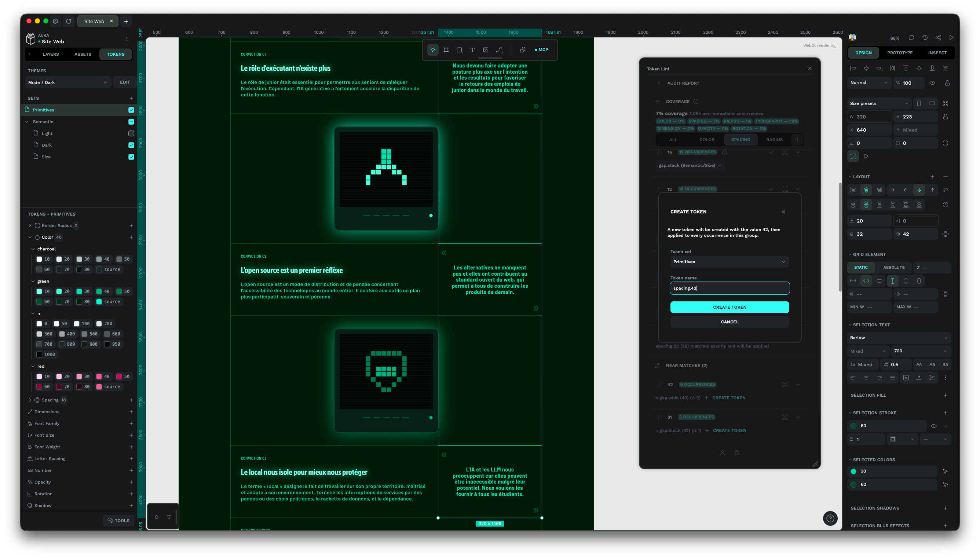Switch to the Prototype tab
Viewport: 980px width, 558px height.
point(900,53)
